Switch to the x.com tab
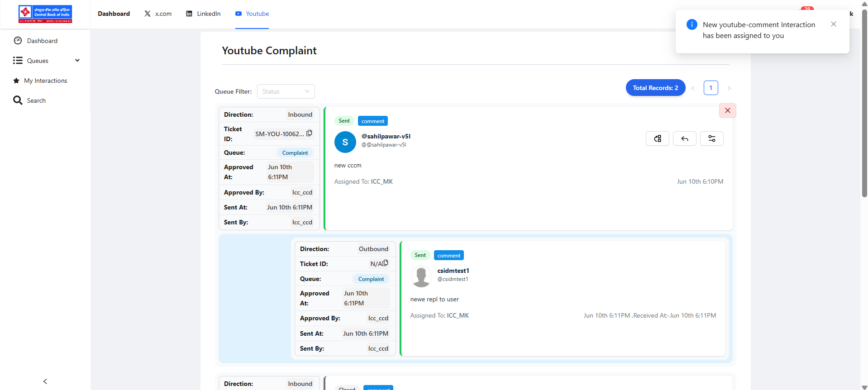This screenshot has height=390, width=868. point(158,14)
